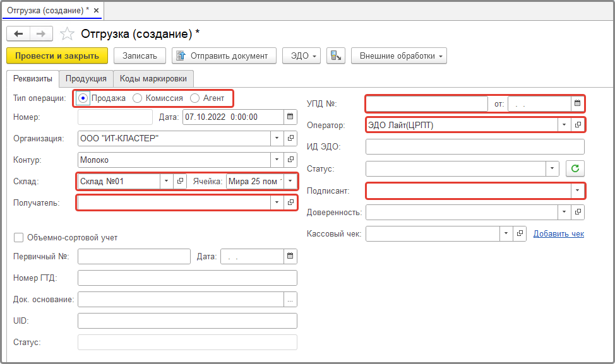The image size is (615, 364).
Task: Switch to the Продукция tab
Action: coord(86,79)
